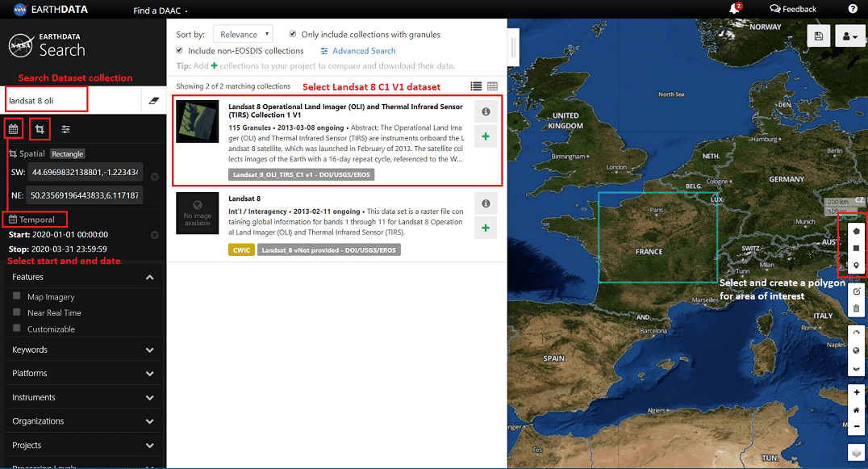Image resolution: width=868 pixels, height=469 pixels.
Task: Switch results to table grid view
Action: coord(492,86)
